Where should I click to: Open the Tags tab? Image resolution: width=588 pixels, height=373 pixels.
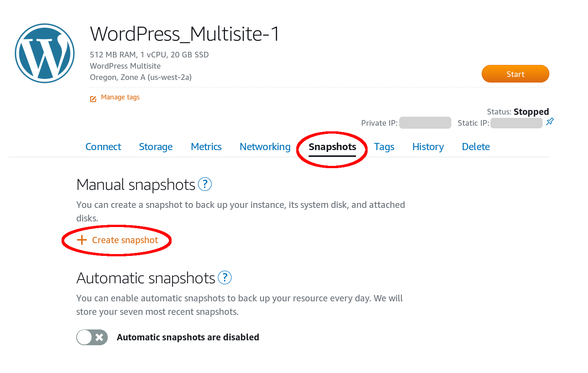pyautogui.click(x=384, y=147)
